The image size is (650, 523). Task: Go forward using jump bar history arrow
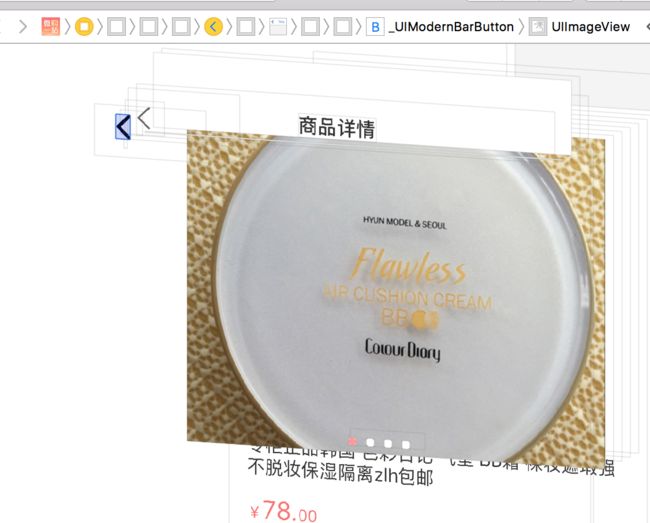pyautogui.click(x=23, y=27)
